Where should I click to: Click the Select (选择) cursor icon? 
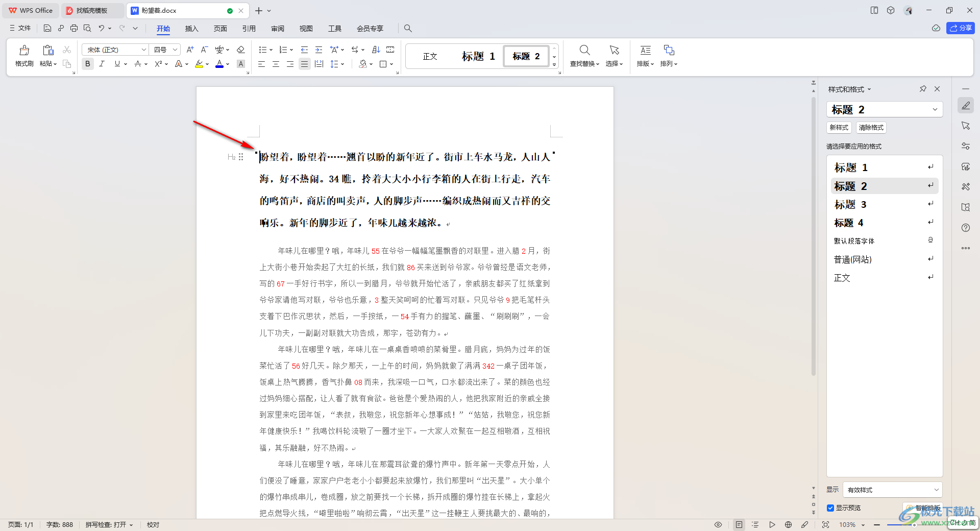pyautogui.click(x=615, y=50)
